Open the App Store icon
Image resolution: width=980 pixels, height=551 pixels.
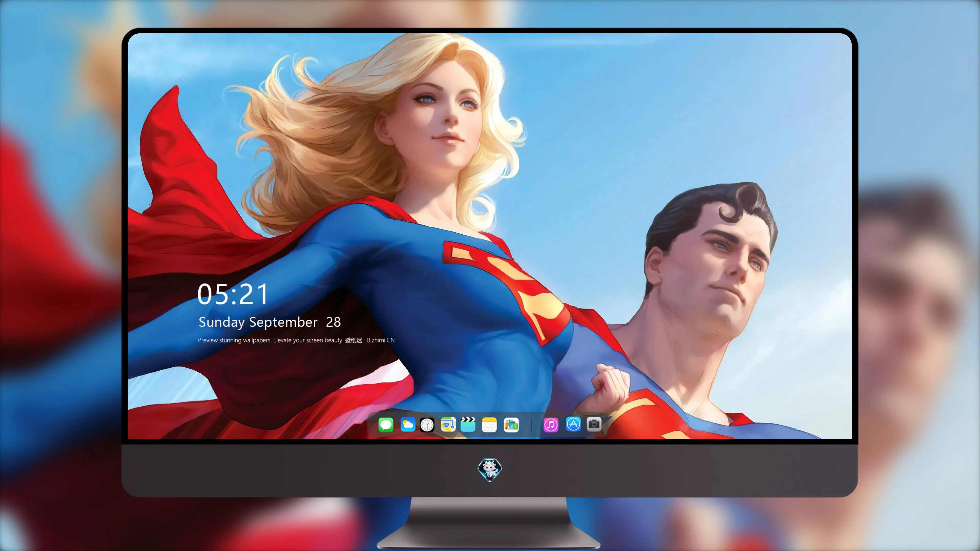pyautogui.click(x=573, y=424)
